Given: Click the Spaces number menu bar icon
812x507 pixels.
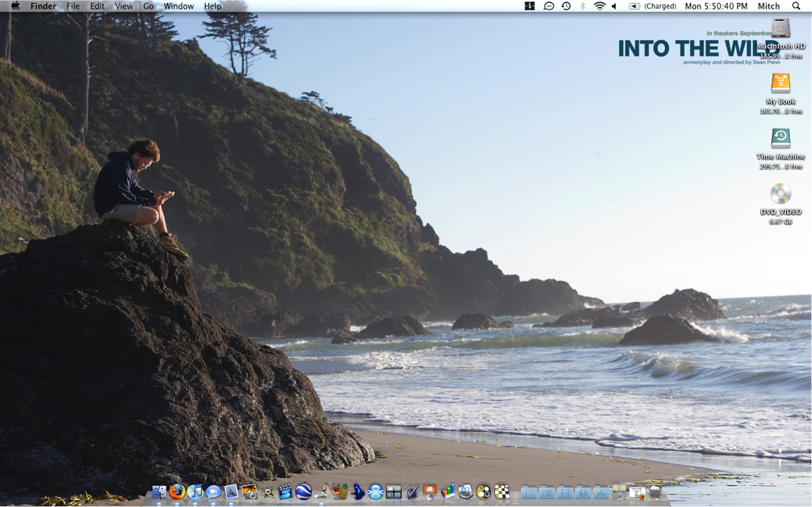Looking at the screenshot, I should [529, 6].
